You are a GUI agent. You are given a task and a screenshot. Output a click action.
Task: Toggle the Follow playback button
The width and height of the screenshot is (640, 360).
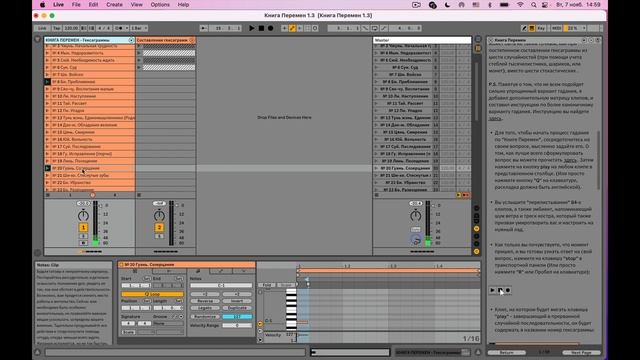[203, 28]
